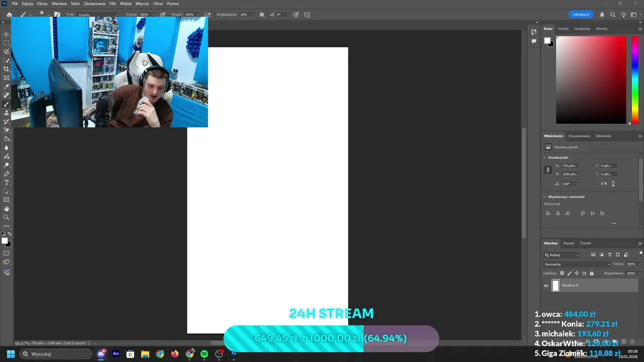Toggle pressure for size icon

(x=296, y=15)
